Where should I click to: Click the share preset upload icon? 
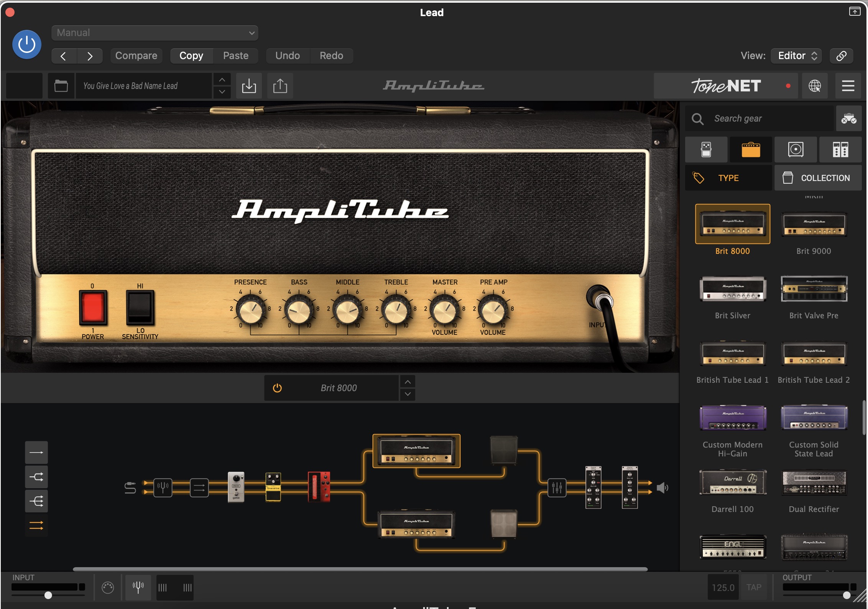[x=280, y=86]
